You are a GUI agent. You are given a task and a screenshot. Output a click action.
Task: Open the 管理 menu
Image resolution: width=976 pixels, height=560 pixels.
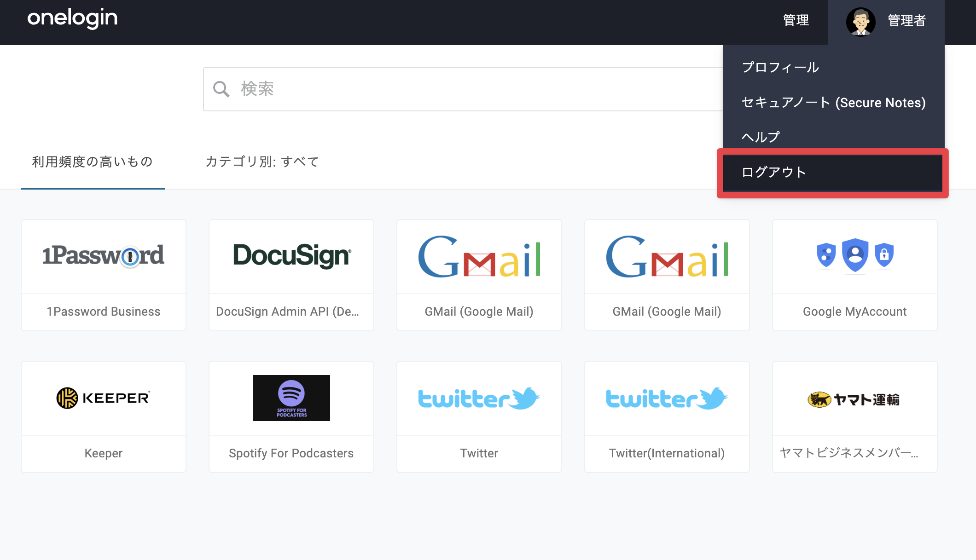click(x=796, y=20)
